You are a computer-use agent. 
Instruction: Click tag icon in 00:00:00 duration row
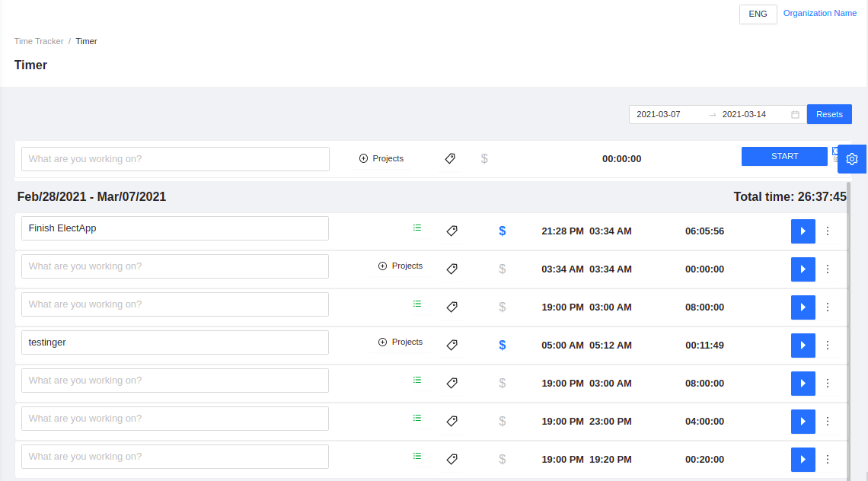coord(452,269)
